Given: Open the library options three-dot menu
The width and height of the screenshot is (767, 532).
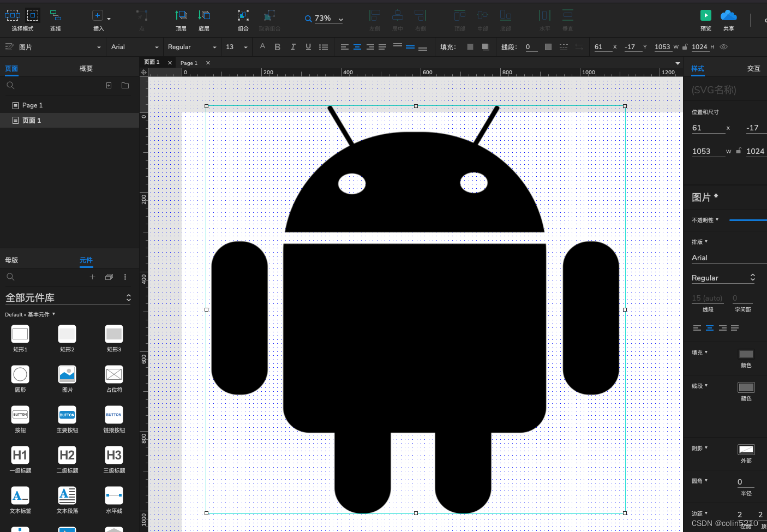Looking at the screenshot, I should click(x=125, y=277).
